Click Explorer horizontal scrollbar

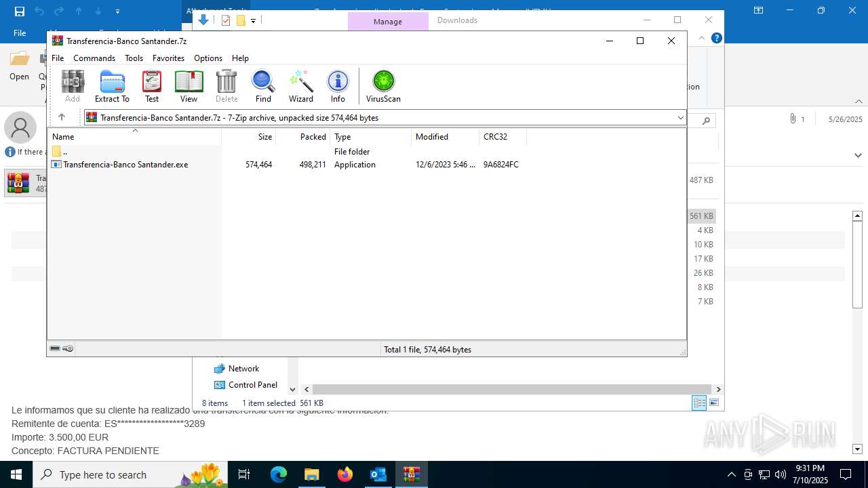(512, 389)
